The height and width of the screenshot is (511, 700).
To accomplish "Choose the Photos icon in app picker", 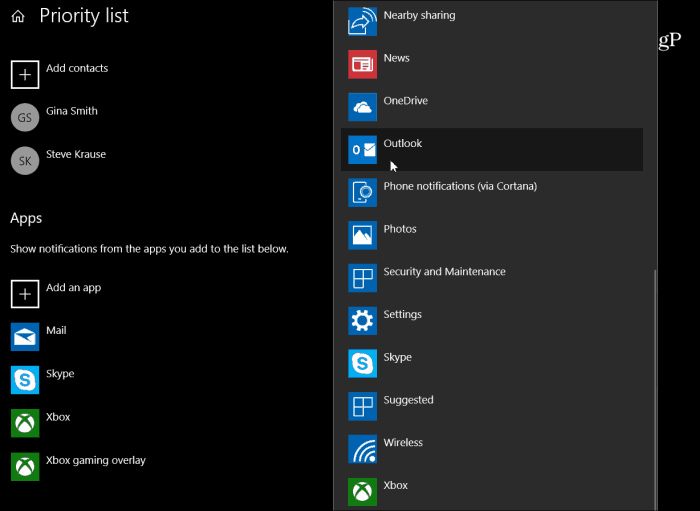I will point(362,236).
